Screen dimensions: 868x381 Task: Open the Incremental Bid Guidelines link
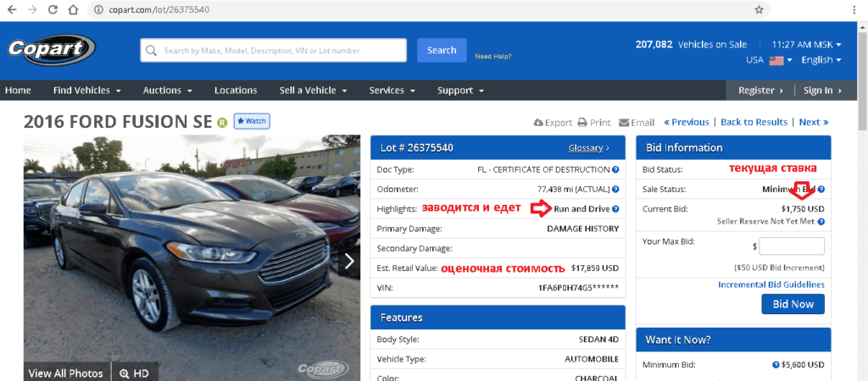[771, 284]
